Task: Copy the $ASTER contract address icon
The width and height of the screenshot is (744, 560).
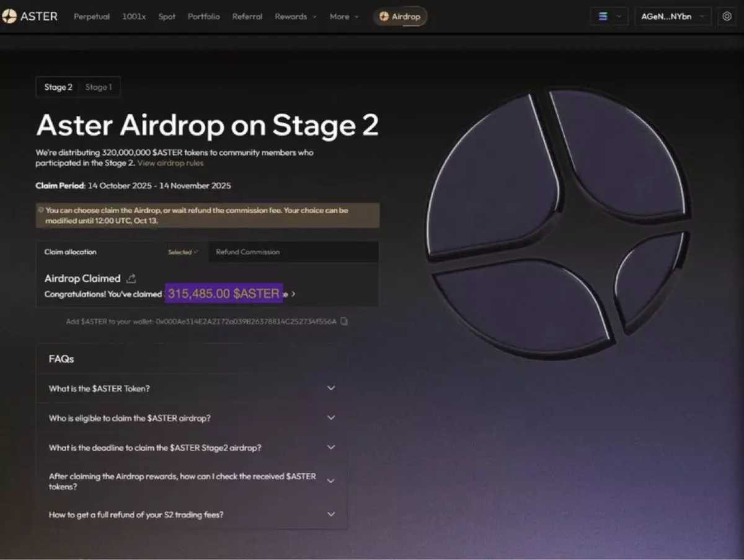Action: pos(345,322)
